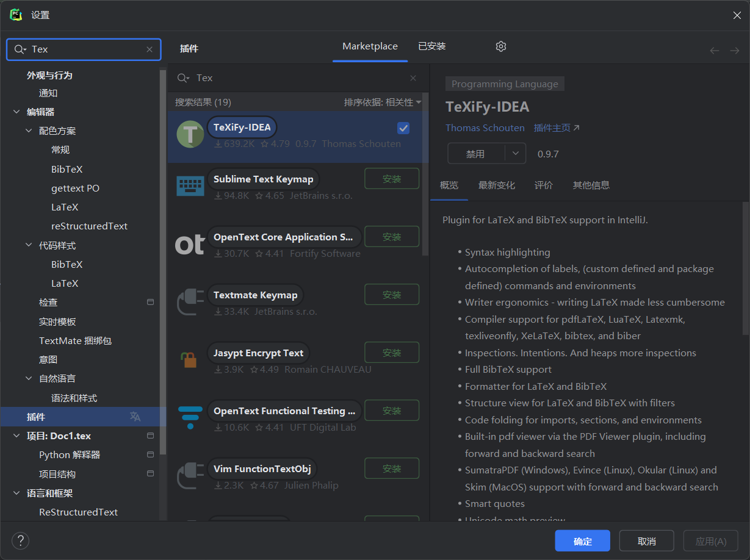Navigate back with left arrow
Image resolution: width=750 pixels, height=560 pixels.
715,51
